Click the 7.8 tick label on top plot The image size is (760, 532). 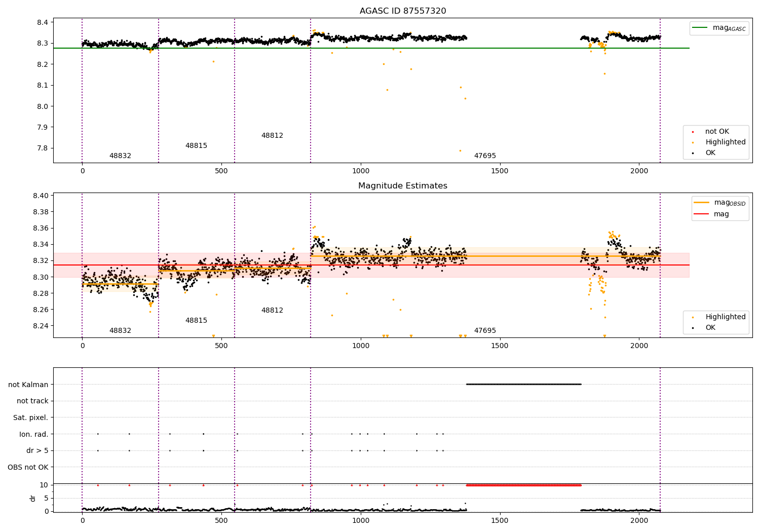pyautogui.click(x=43, y=148)
